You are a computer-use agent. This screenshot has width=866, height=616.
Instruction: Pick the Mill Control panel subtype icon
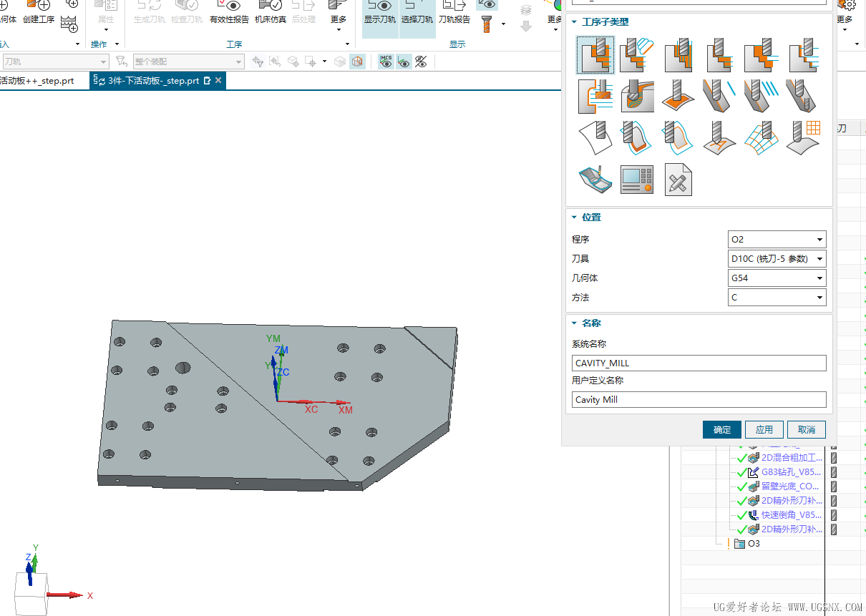pyautogui.click(x=638, y=179)
